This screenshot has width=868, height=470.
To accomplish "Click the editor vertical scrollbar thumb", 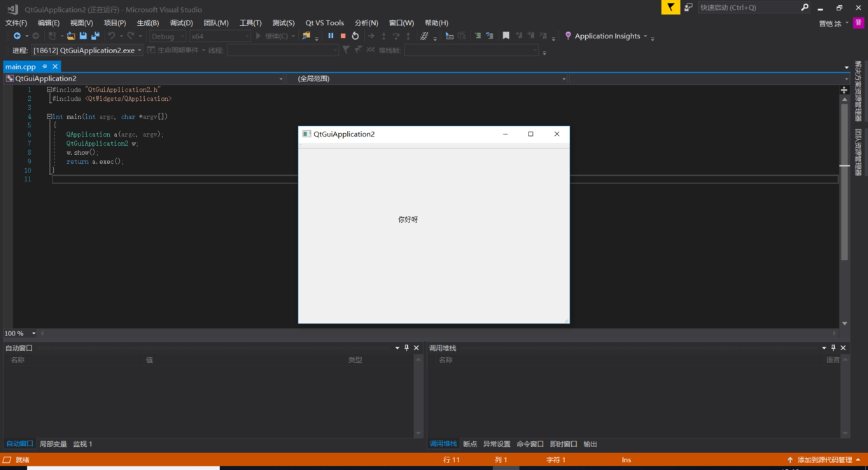I will coord(844,181).
